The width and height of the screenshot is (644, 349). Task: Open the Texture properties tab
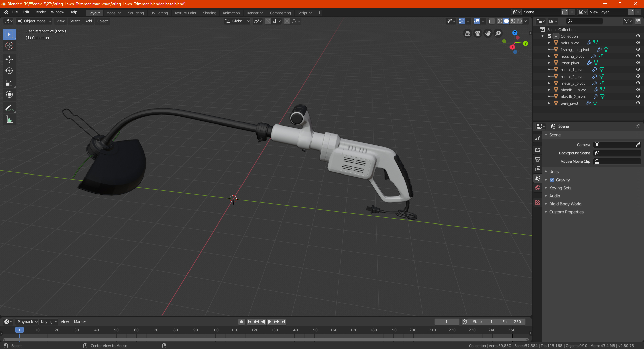[538, 202]
